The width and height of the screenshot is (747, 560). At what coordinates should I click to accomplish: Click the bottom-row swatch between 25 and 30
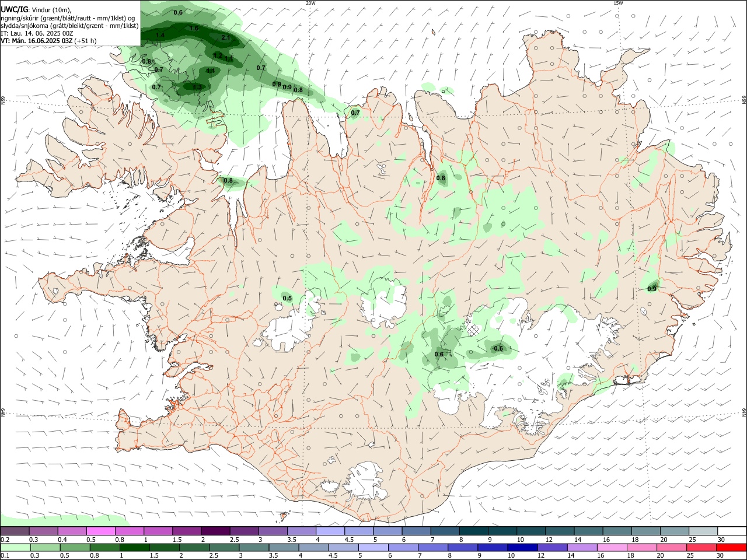tap(703, 547)
